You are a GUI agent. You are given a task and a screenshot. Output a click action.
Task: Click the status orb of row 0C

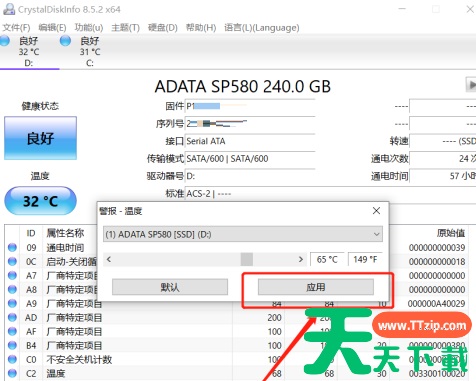pos(12,261)
